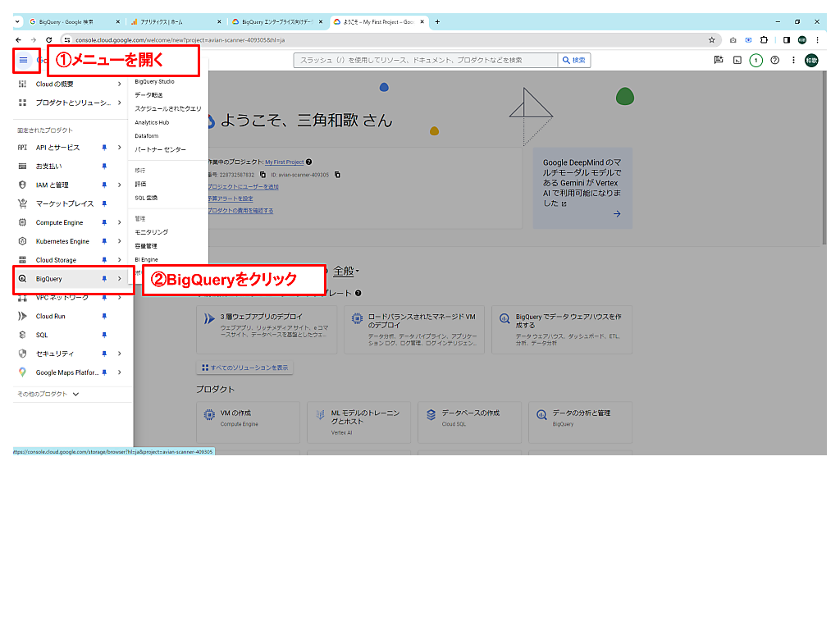The height and width of the screenshot is (630, 840).
Task: Unpin the billing item from sidebar
Action: click(x=104, y=166)
